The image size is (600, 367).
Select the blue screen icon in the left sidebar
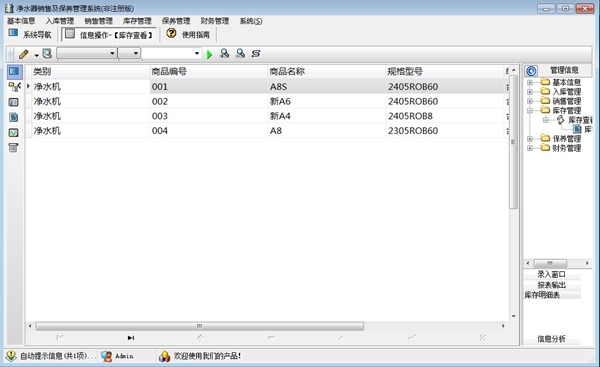pos(14,71)
